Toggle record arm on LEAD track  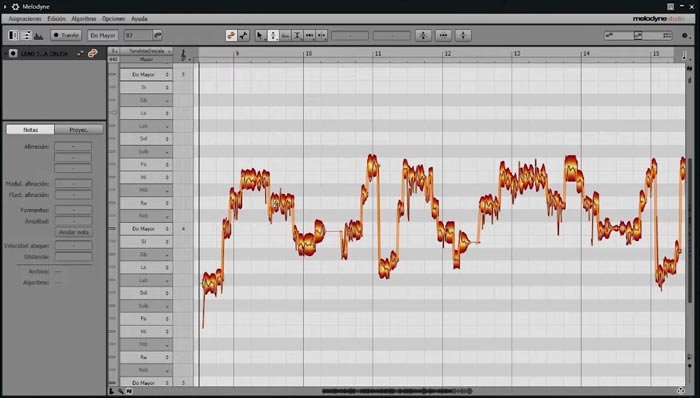[x=13, y=53]
